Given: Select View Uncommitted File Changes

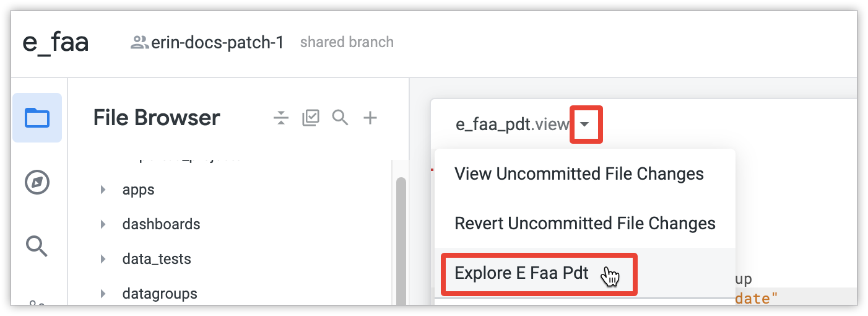Looking at the screenshot, I should [x=579, y=173].
